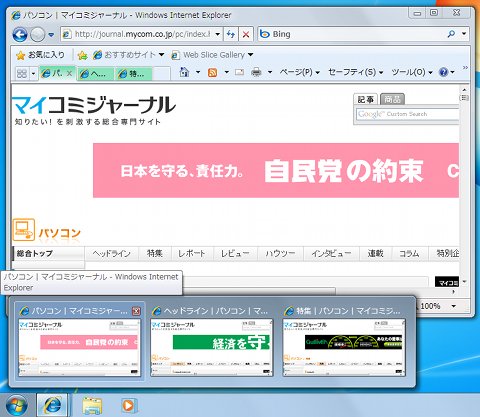The image size is (480, 417).
Task: Switch to the second ヘ... browser tab
Action: [95, 74]
